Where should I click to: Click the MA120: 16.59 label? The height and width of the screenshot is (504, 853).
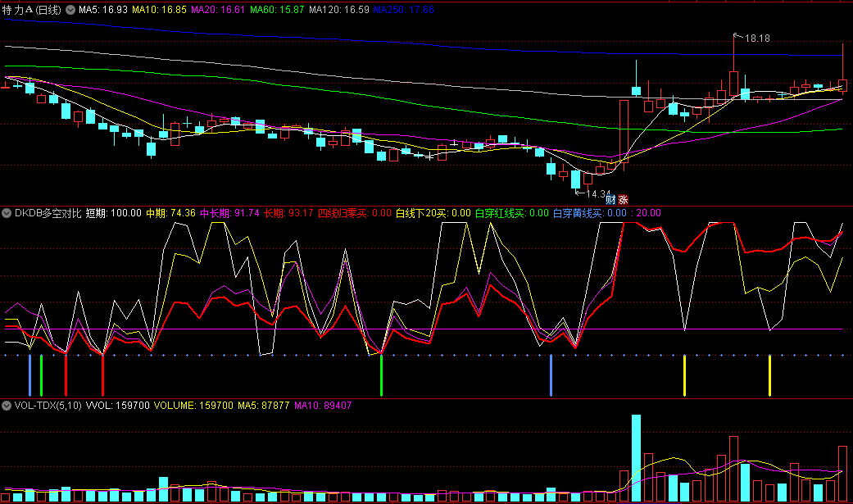tap(339, 9)
